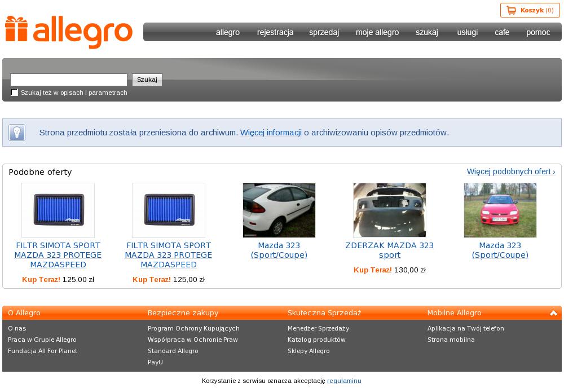
Task: Go to rejestracja in navigation bar
Action: (x=275, y=32)
